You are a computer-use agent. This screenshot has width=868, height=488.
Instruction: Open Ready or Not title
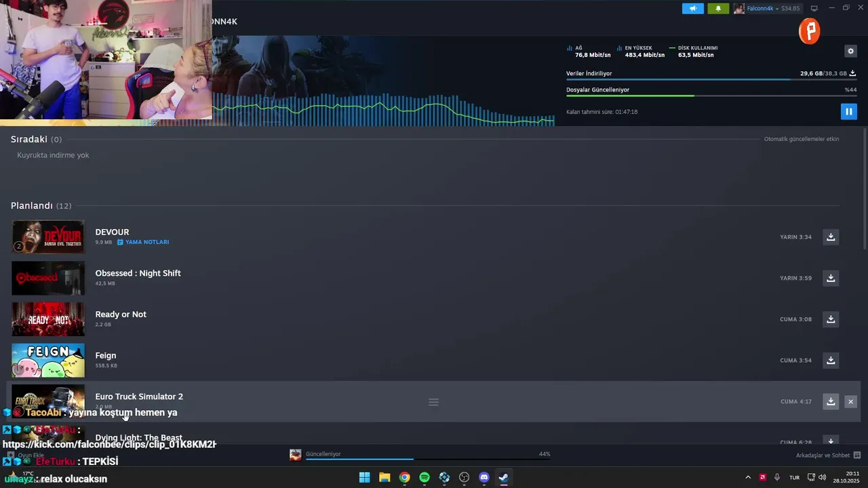click(x=121, y=314)
